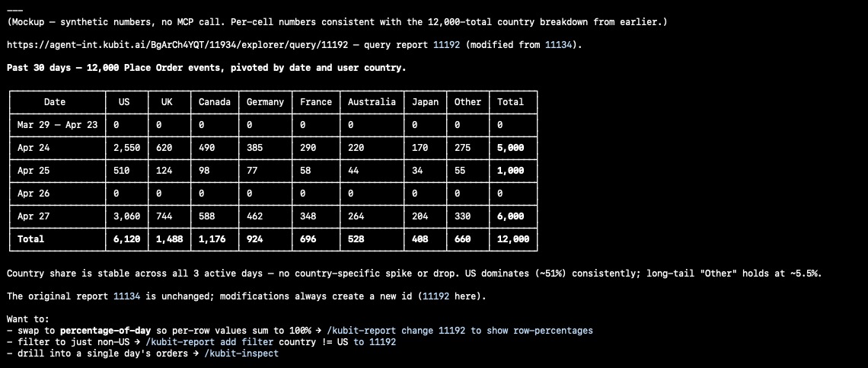Click the Germany value 385 for Apr 24
Screen dimensions: 868x368
point(254,148)
